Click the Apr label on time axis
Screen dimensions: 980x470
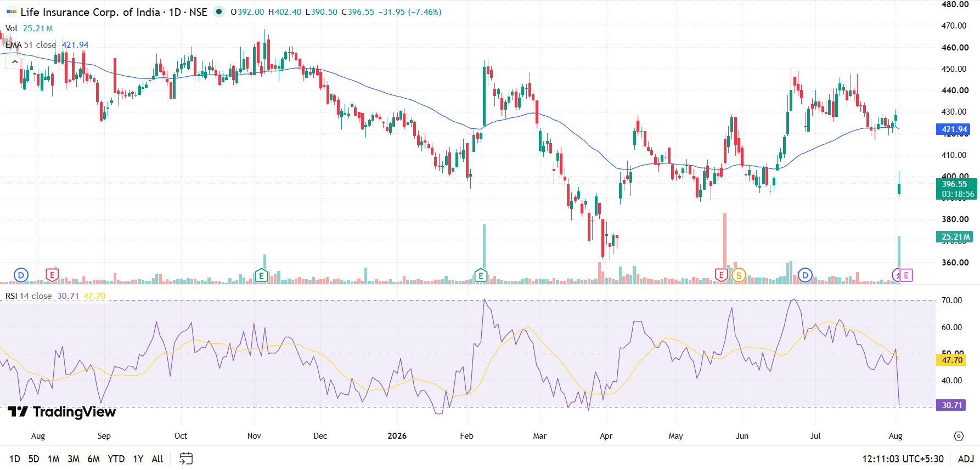pos(606,435)
